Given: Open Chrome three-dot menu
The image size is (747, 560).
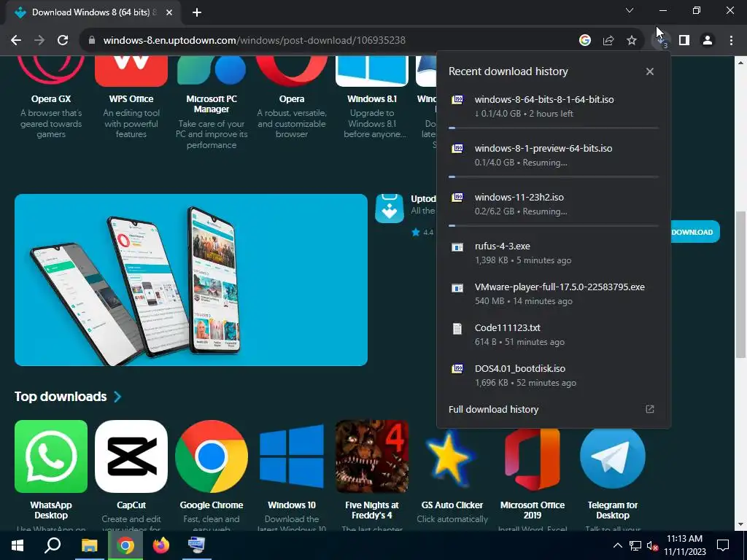Looking at the screenshot, I should coord(731,41).
